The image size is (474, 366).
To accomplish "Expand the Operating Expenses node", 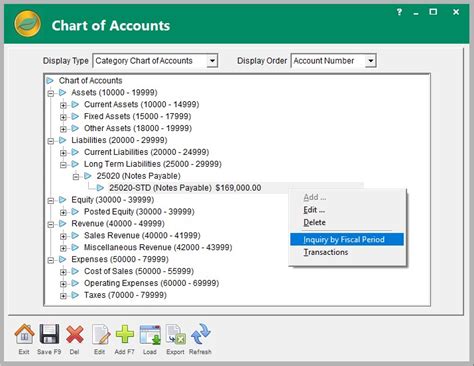I will 63,284.
